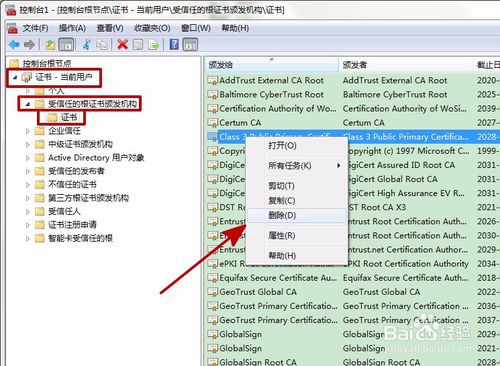Image resolution: width=500 pixels, height=366 pixels.
Task: Click the Up one level folder icon
Action: pos(50,44)
